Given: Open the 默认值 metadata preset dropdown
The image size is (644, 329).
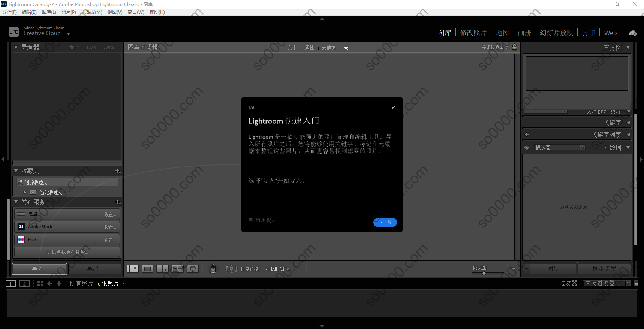Looking at the screenshot, I should 560,147.
